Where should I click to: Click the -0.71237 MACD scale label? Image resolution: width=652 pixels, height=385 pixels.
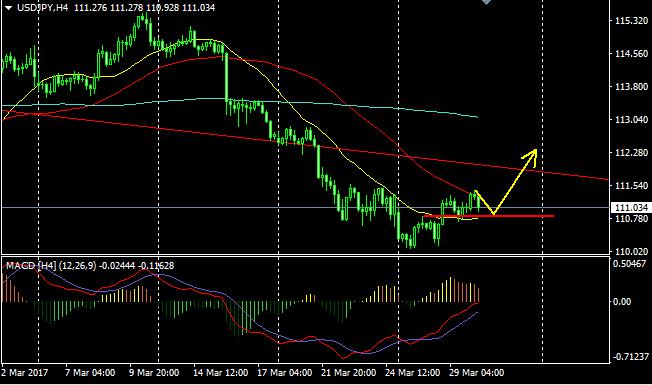click(x=630, y=357)
